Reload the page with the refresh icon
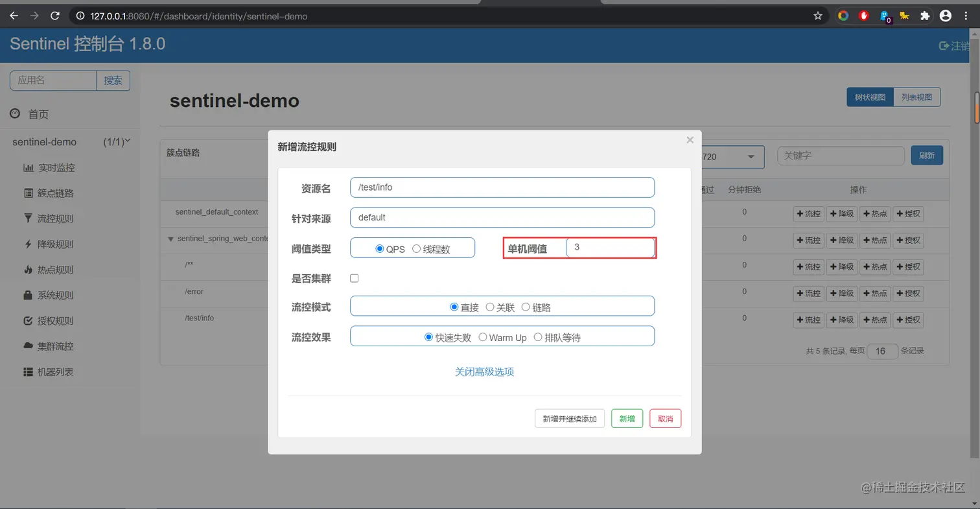The height and width of the screenshot is (509, 980). [x=55, y=16]
